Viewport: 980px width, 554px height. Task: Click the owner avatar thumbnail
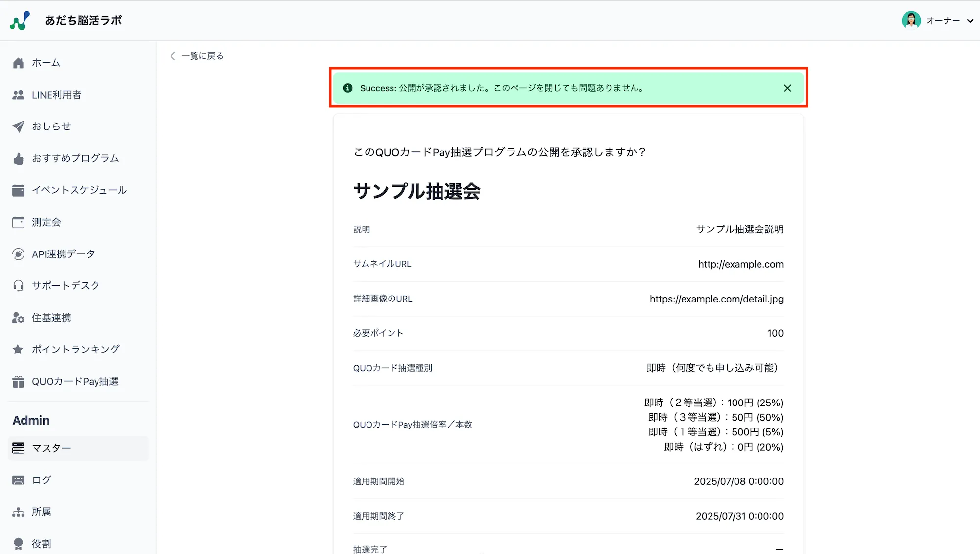910,20
